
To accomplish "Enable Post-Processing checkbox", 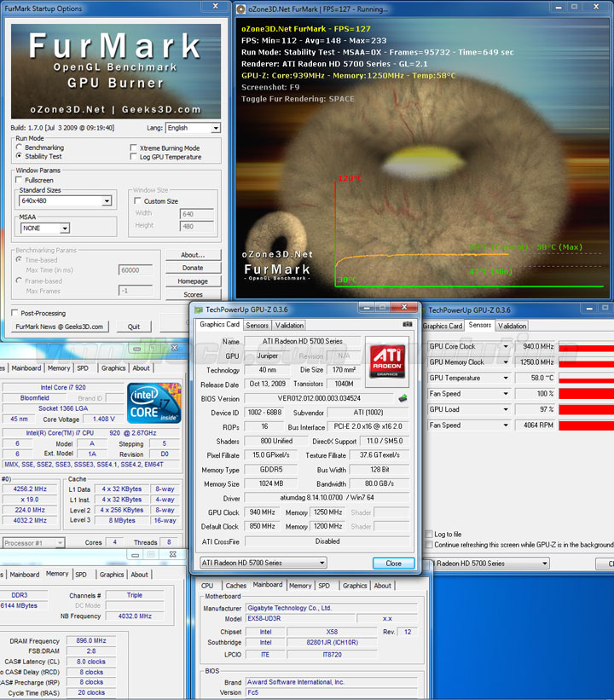I will (14, 313).
